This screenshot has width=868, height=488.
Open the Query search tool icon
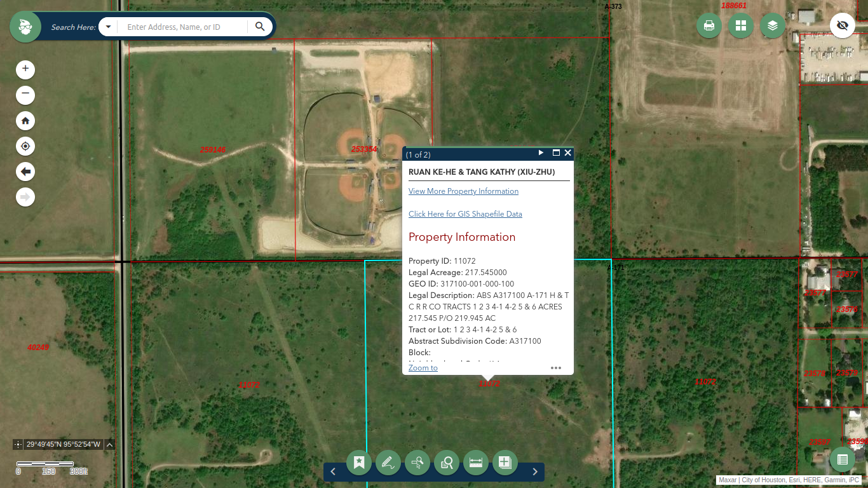[x=447, y=463]
